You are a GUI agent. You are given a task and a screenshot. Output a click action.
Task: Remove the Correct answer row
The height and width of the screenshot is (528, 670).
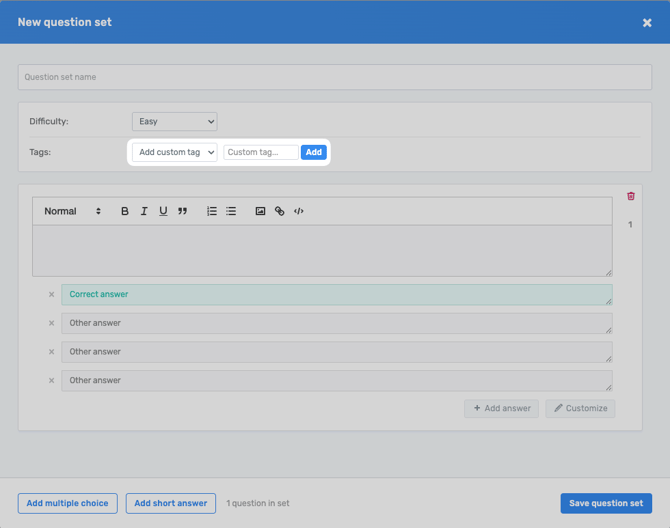point(52,295)
